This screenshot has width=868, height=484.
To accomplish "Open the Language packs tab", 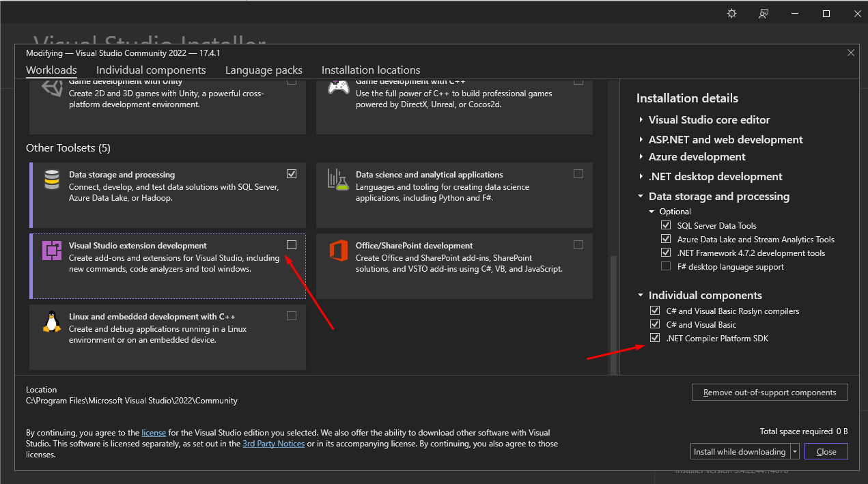I will point(264,70).
